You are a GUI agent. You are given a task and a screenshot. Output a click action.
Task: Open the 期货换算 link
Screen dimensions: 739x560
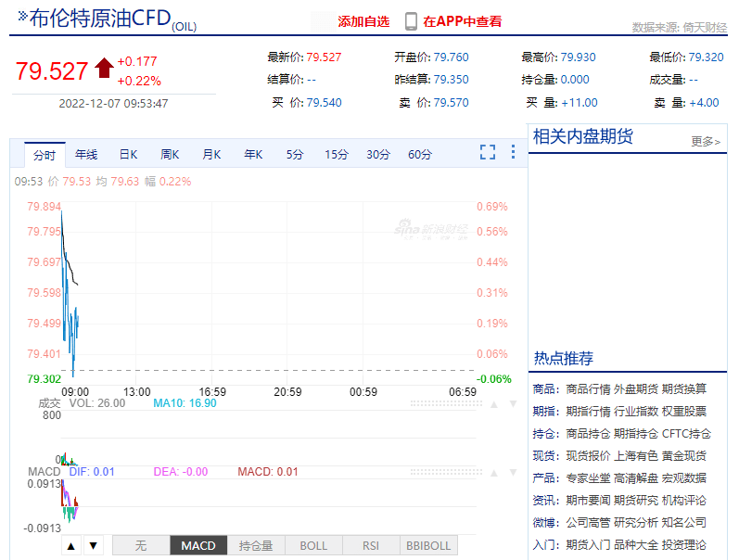684,388
